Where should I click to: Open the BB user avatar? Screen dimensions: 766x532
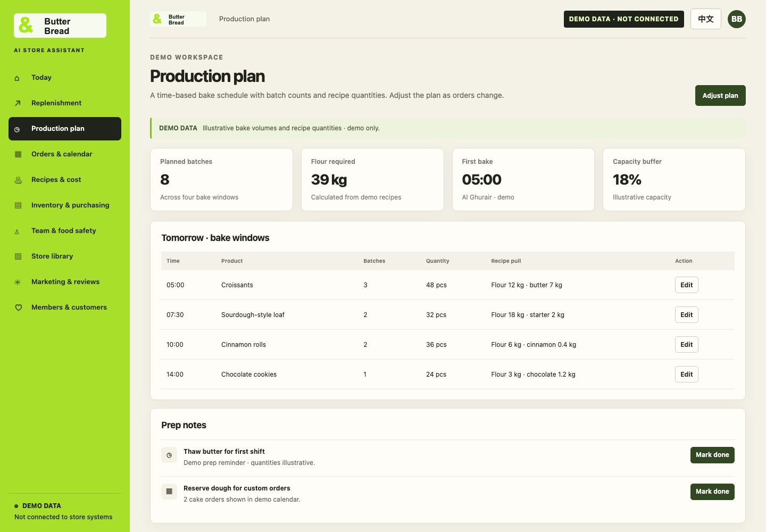[737, 19]
